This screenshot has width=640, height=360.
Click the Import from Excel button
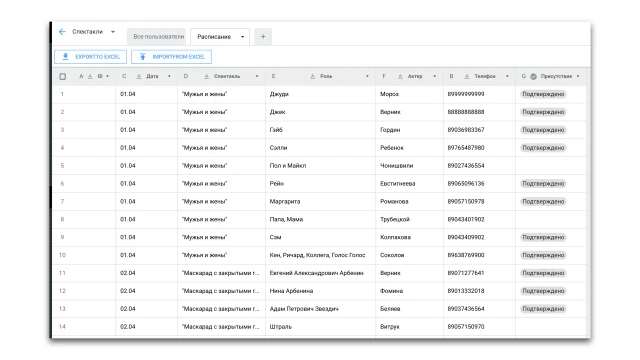point(171,57)
